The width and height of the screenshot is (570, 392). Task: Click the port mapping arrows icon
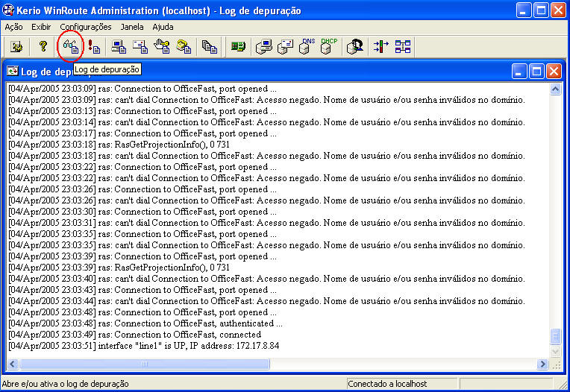381,46
